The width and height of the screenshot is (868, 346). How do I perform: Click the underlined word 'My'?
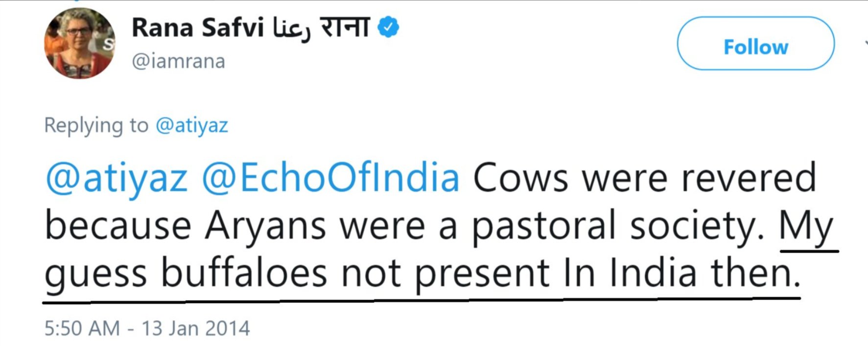click(806, 227)
